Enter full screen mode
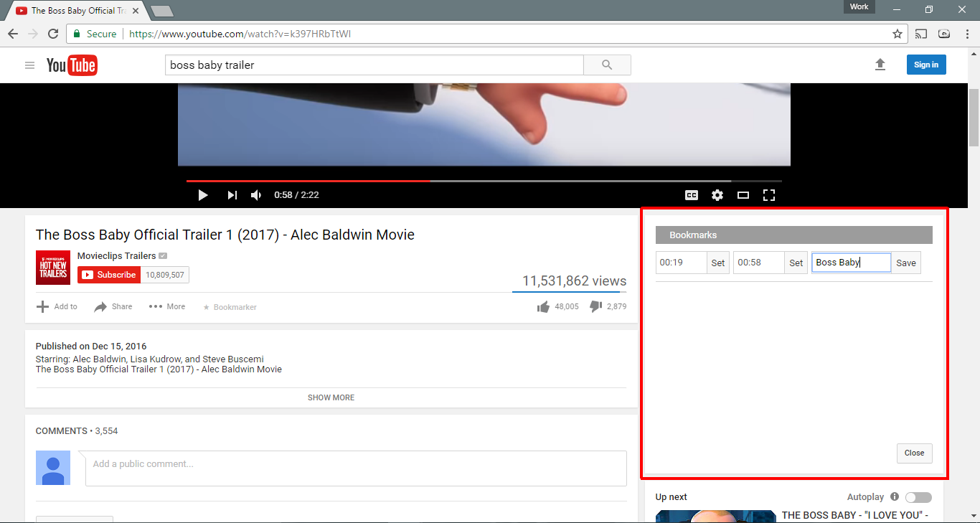The width and height of the screenshot is (980, 523). [x=769, y=195]
